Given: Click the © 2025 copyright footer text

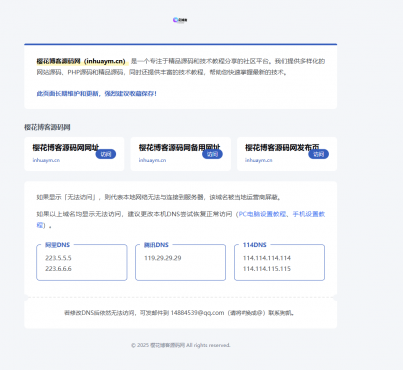Looking at the screenshot, I should (181, 345).
